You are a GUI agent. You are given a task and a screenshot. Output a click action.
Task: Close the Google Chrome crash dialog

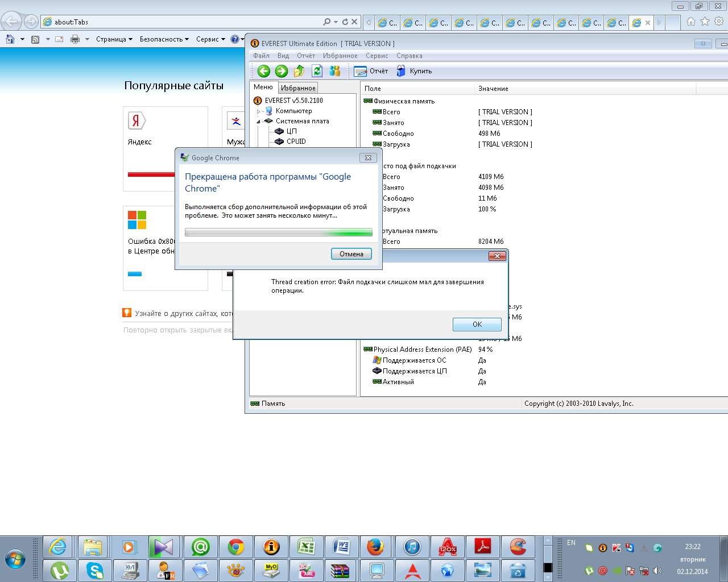[368, 157]
